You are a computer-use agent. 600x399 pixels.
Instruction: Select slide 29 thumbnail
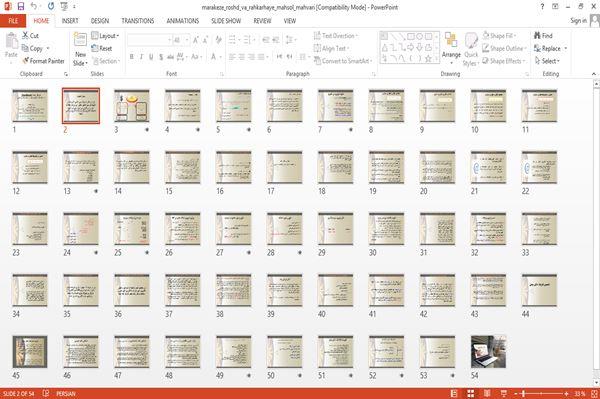pos(336,229)
